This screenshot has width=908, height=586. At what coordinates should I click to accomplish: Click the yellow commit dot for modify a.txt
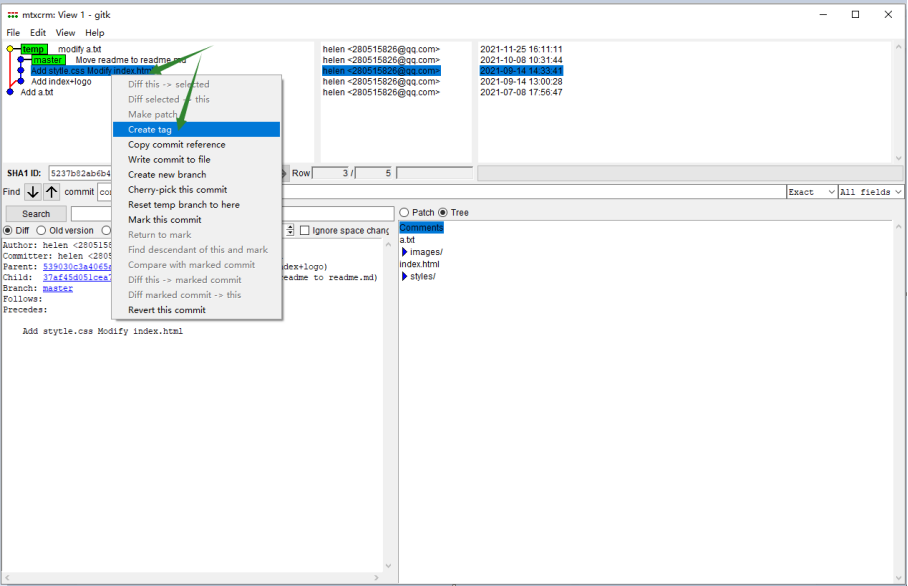pyautogui.click(x=10, y=49)
